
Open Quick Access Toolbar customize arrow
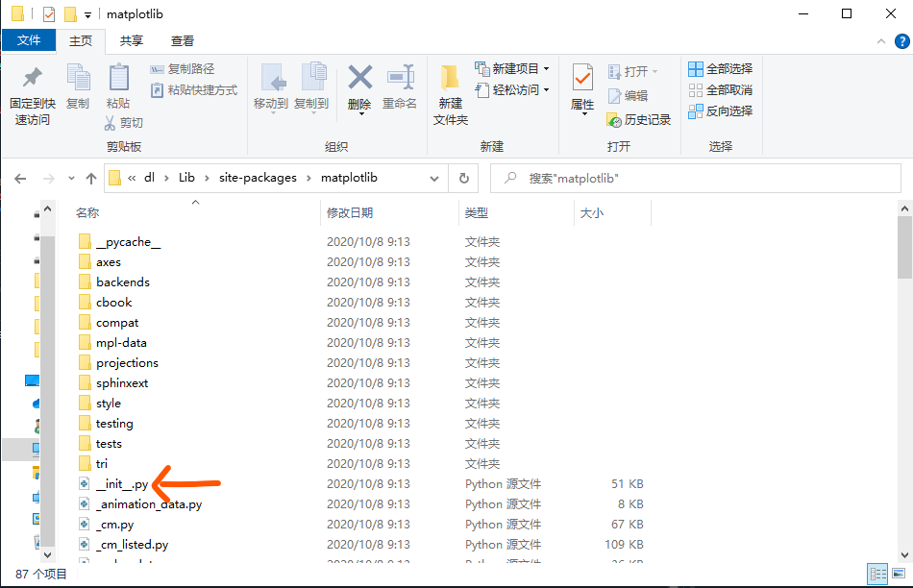pyautogui.click(x=87, y=15)
